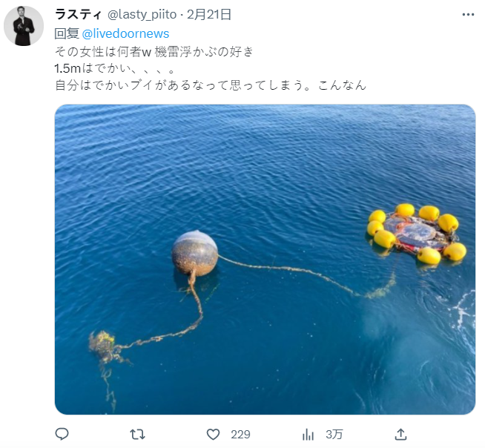Open the 2月21日 tweet timestamp
This screenshot has width=485, height=448.
point(209,14)
